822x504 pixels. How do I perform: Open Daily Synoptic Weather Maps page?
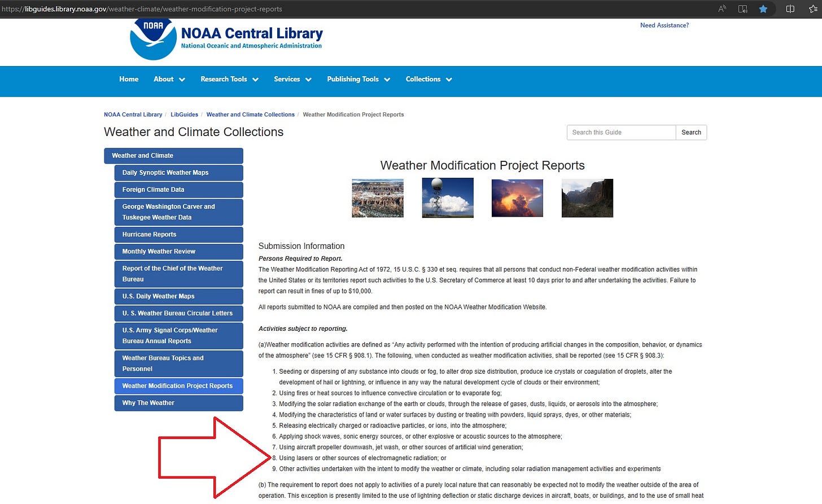178,173
